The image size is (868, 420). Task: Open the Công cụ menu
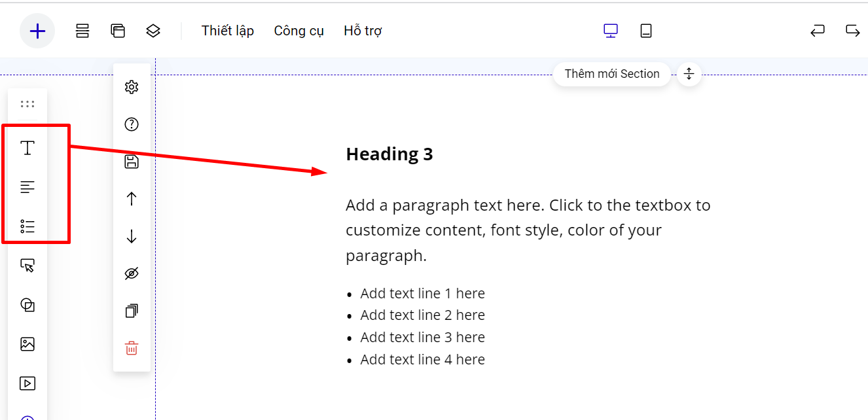point(298,31)
